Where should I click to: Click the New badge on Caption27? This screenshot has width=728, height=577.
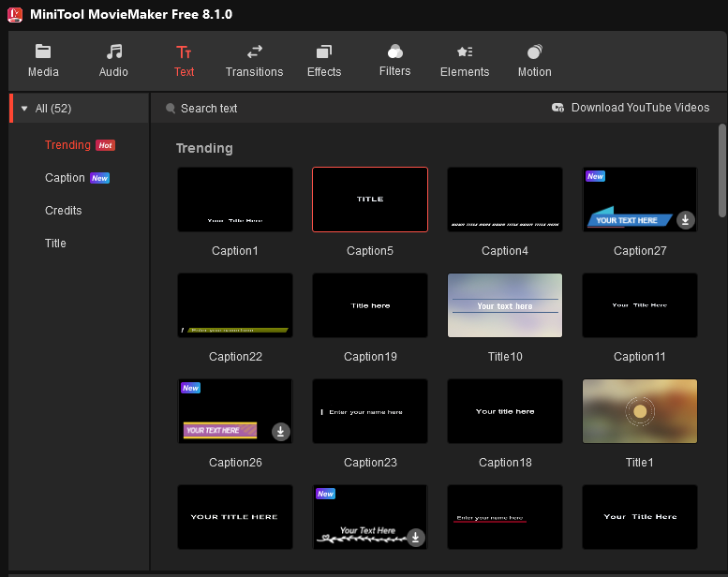click(x=595, y=176)
